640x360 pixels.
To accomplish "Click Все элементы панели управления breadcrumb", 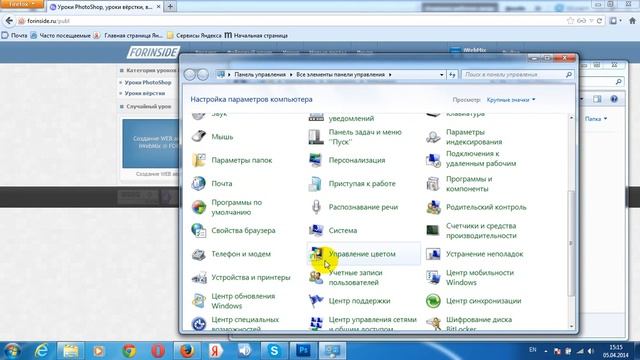I will (x=340, y=75).
